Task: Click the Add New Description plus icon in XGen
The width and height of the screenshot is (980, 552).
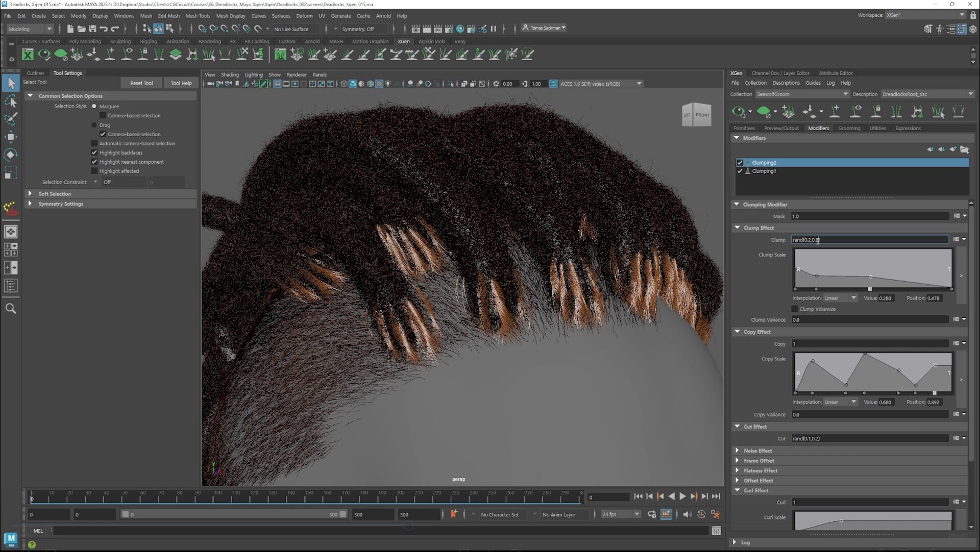Action: pos(789,112)
